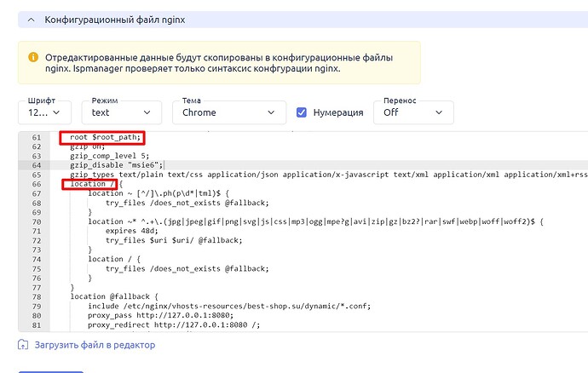
Task: Click line number 70 in the gutter
Action: click(x=37, y=222)
